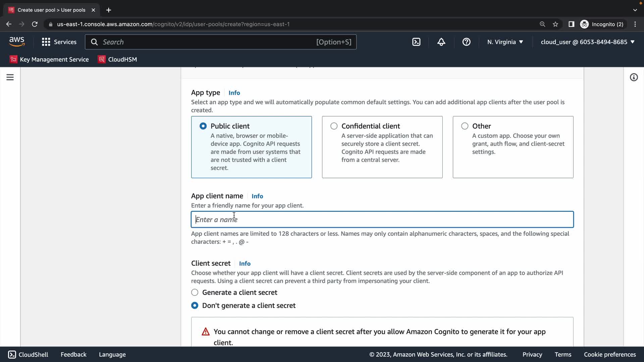Viewport: 644px width, 362px height.
Task: Expand the cloud_user account dropdown
Action: [x=588, y=42]
